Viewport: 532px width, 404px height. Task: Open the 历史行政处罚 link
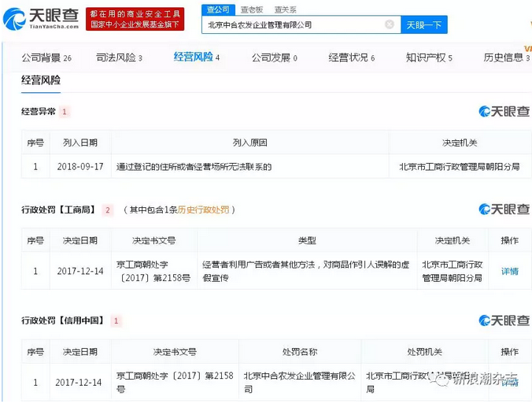click(203, 210)
